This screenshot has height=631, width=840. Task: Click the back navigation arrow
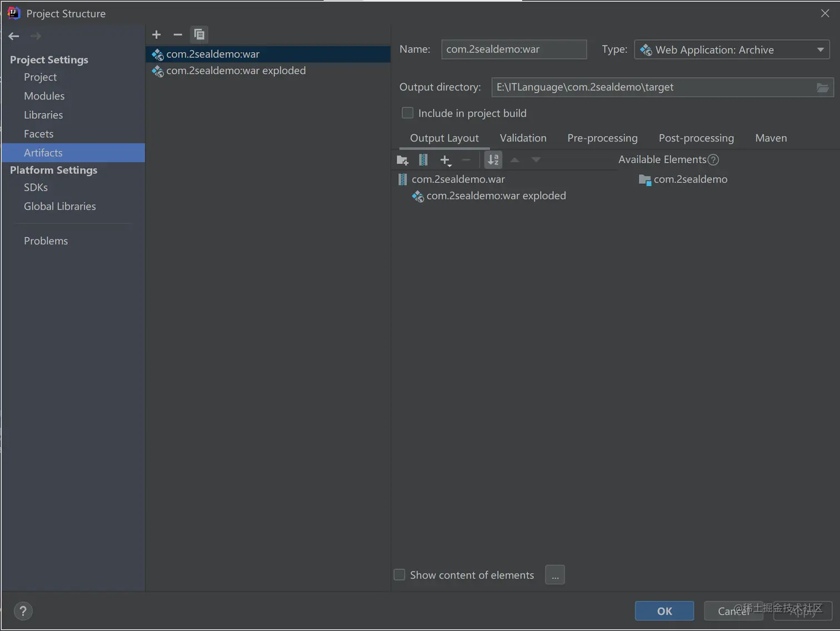pyautogui.click(x=14, y=36)
